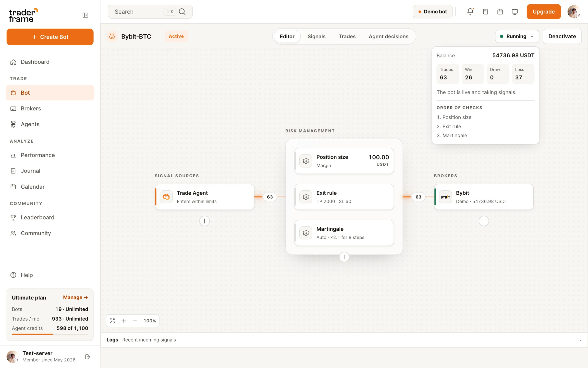Zoom in the canvas
Screen dimensions: 588x368
(x=124, y=321)
